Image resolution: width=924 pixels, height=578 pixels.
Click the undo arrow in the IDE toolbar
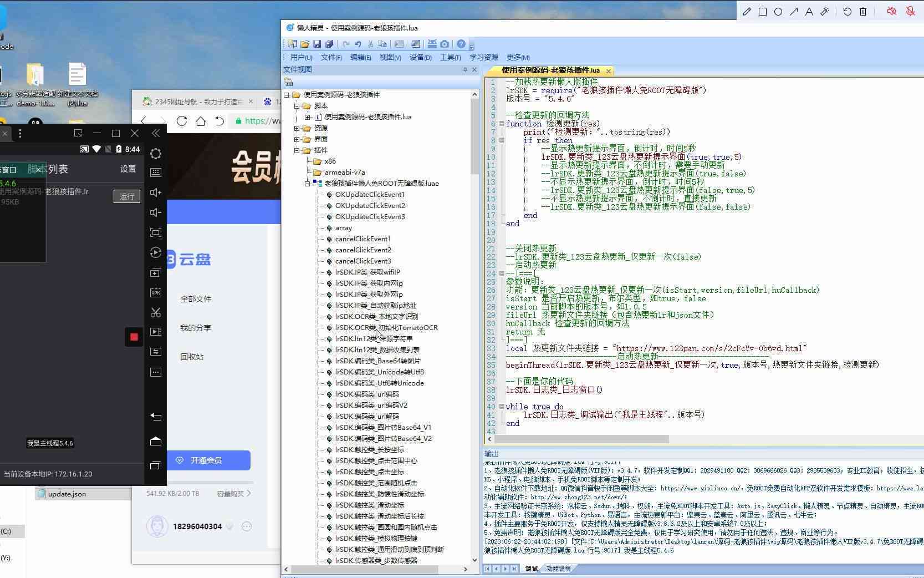(358, 44)
